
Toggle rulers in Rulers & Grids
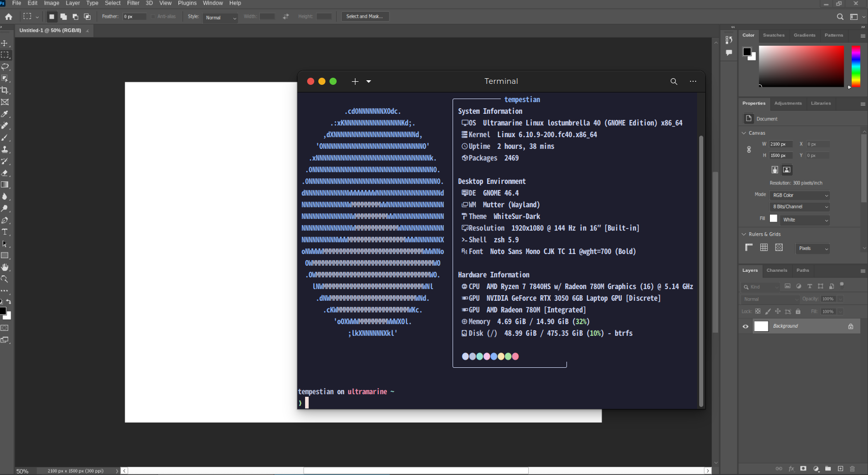pos(749,247)
